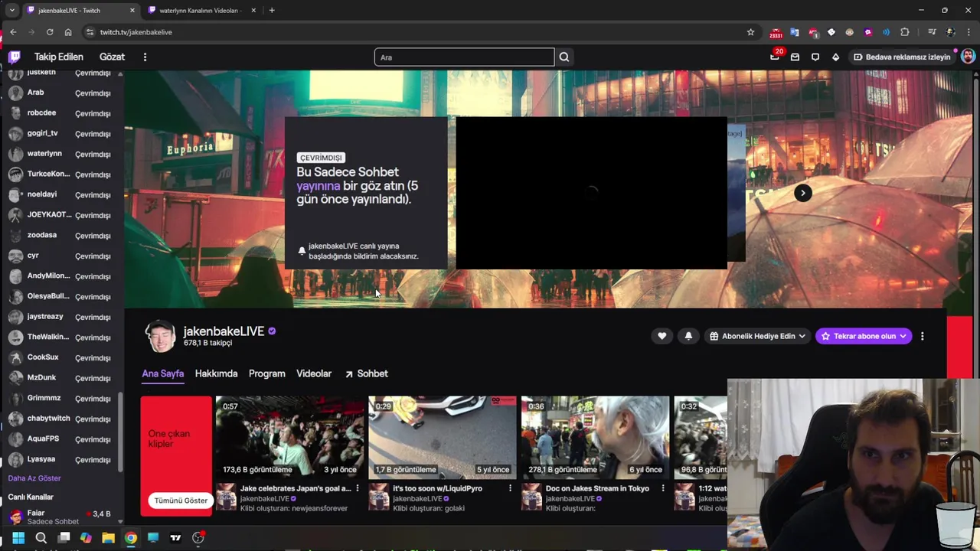Click the search magnifier button
980x551 pixels.
(x=564, y=57)
